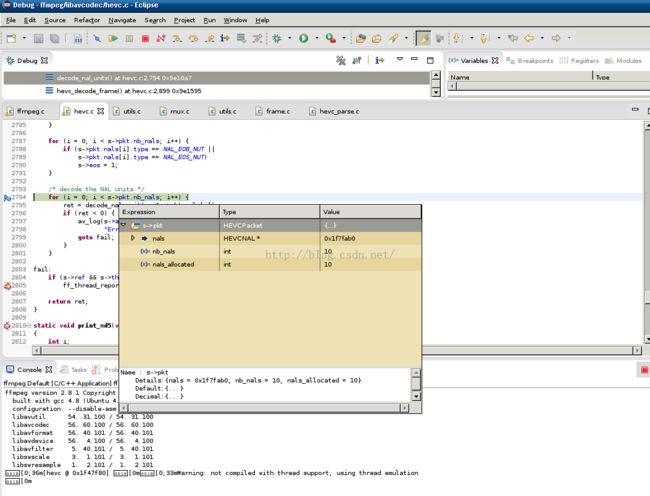This screenshot has height=496, width=650.
Task: Select the decode_nal_units() stack frame
Action: pyautogui.click(x=216, y=78)
